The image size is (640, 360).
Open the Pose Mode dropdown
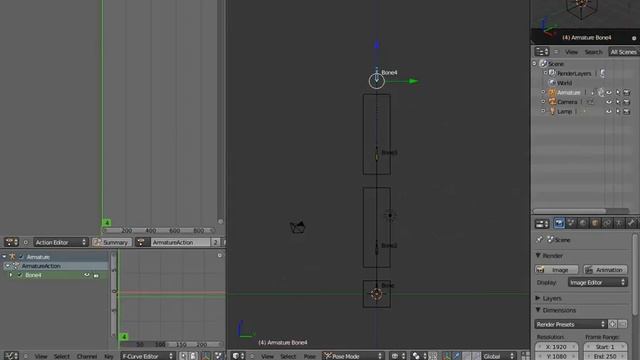click(353, 356)
